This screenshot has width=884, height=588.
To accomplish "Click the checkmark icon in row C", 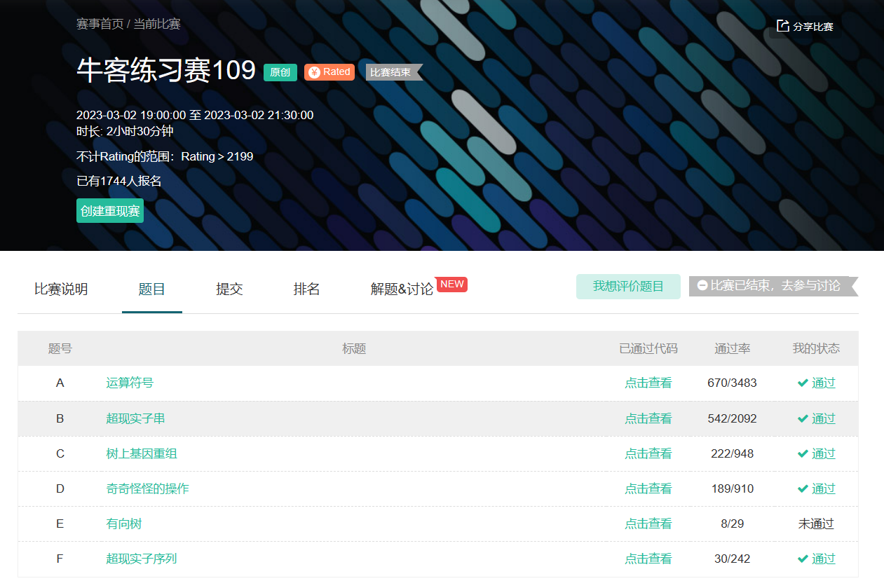I will coord(803,453).
